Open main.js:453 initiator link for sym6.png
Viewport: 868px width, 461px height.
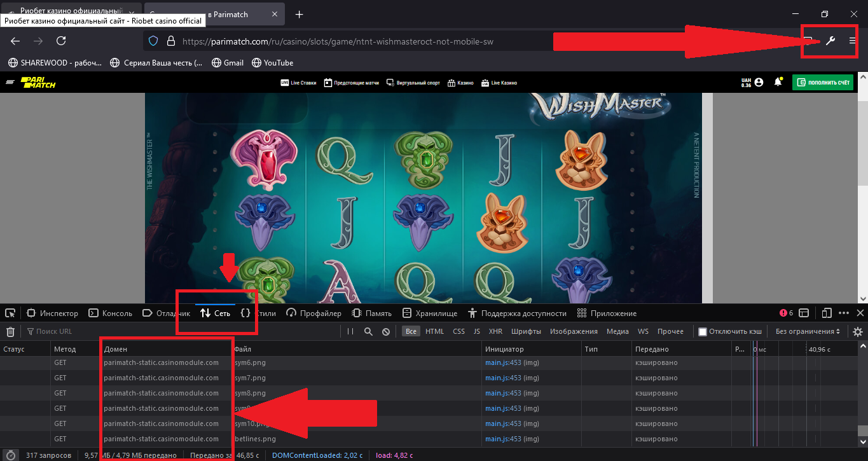[503, 362]
